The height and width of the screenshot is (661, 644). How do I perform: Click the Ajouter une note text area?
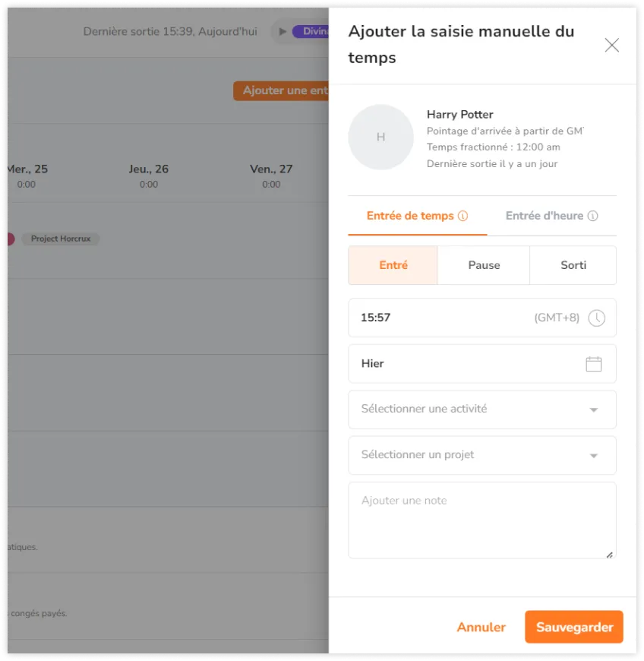click(482, 520)
